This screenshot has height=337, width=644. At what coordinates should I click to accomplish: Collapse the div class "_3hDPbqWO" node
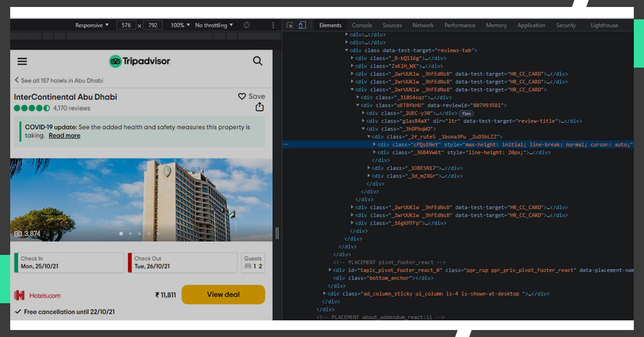click(x=363, y=129)
